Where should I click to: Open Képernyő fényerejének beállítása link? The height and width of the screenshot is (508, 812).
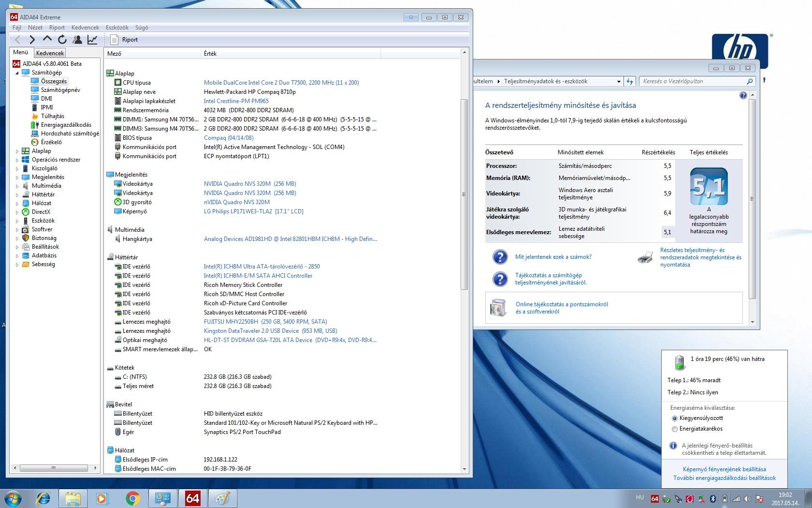click(724, 469)
